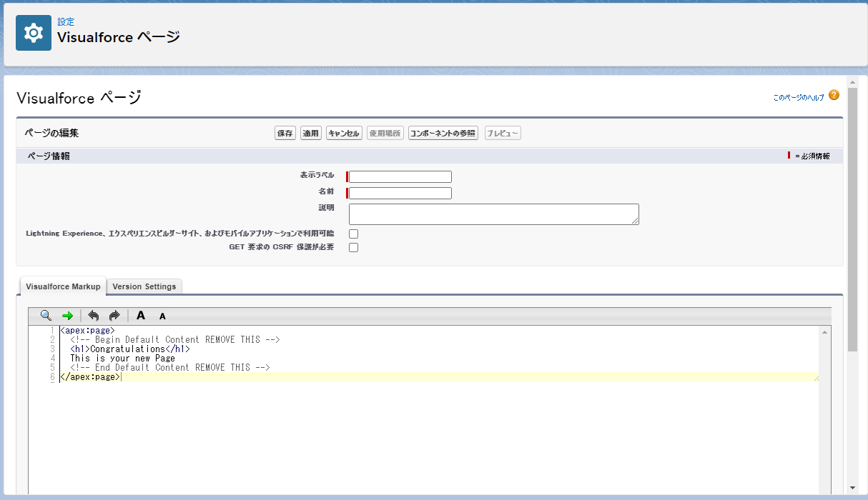Screen dimensions: 868x500
Task: Click the ページの編集 heading text
Action: [51, 134]
